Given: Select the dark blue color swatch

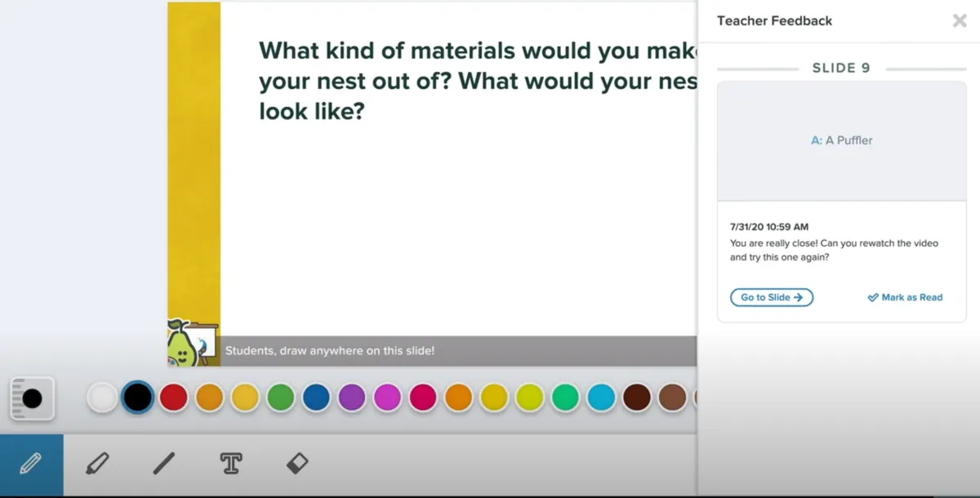Looking at the screenshot, I should tap(316, 398).
